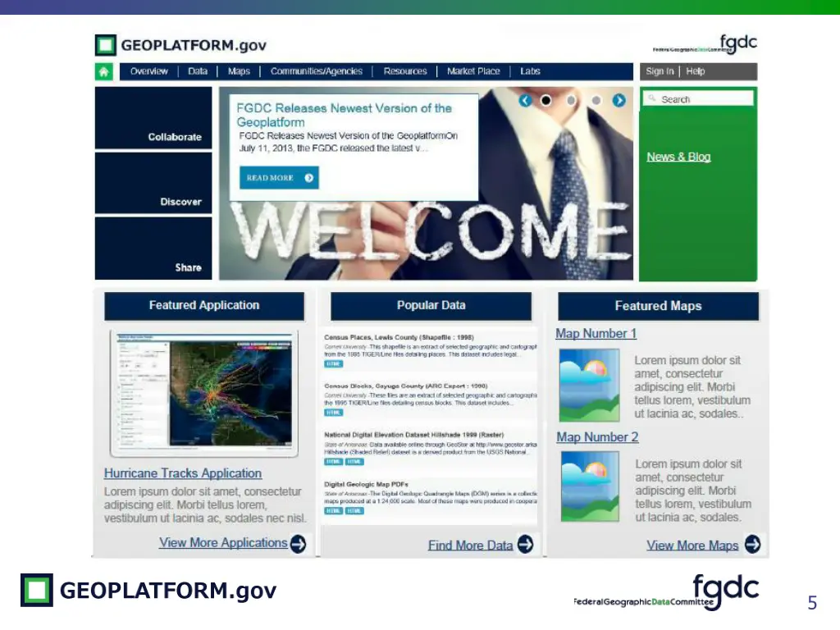
Task: Click arrow icon beside View More Applications
Action: (298, 543)
